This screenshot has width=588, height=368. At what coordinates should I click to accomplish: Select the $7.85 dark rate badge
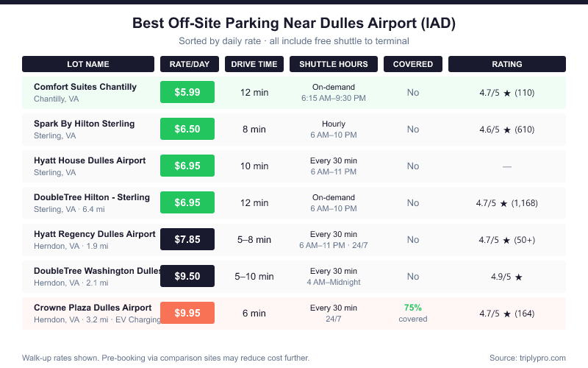(187, 240)
